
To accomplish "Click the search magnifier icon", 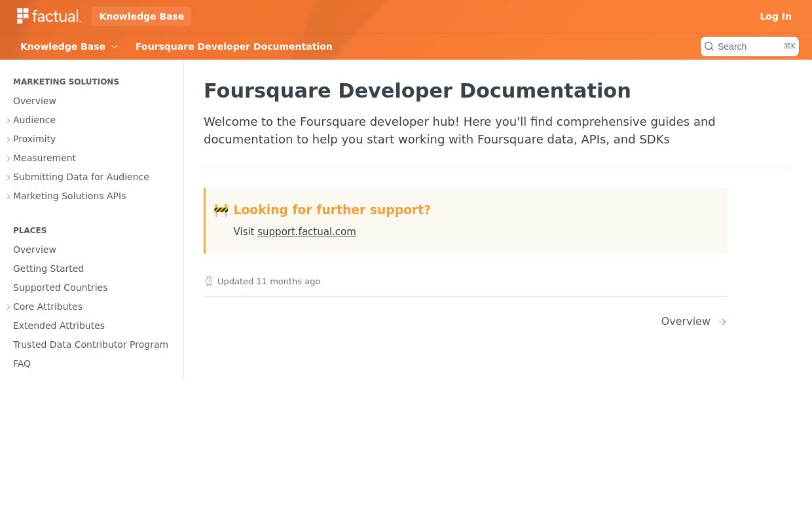I will [709, 47].
